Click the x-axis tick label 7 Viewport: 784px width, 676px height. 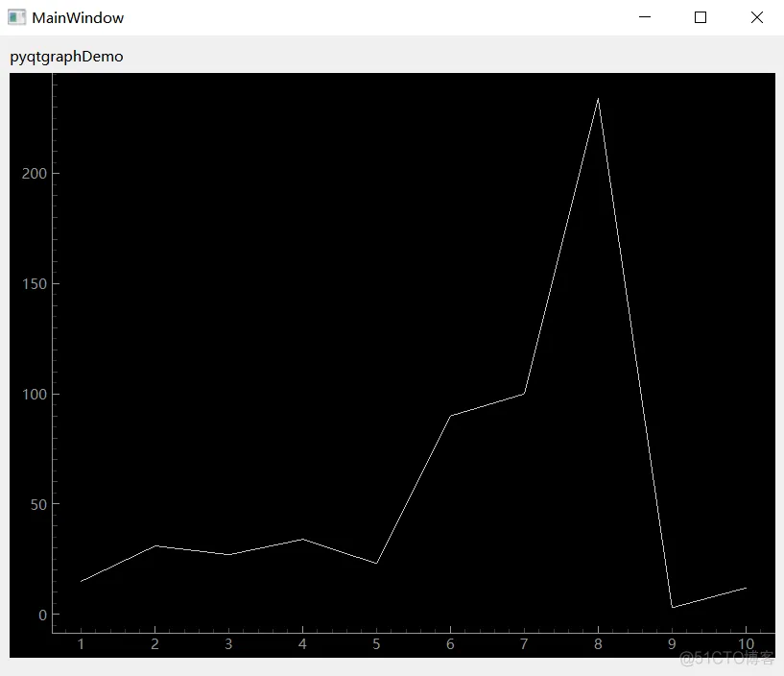pos(524,644)
